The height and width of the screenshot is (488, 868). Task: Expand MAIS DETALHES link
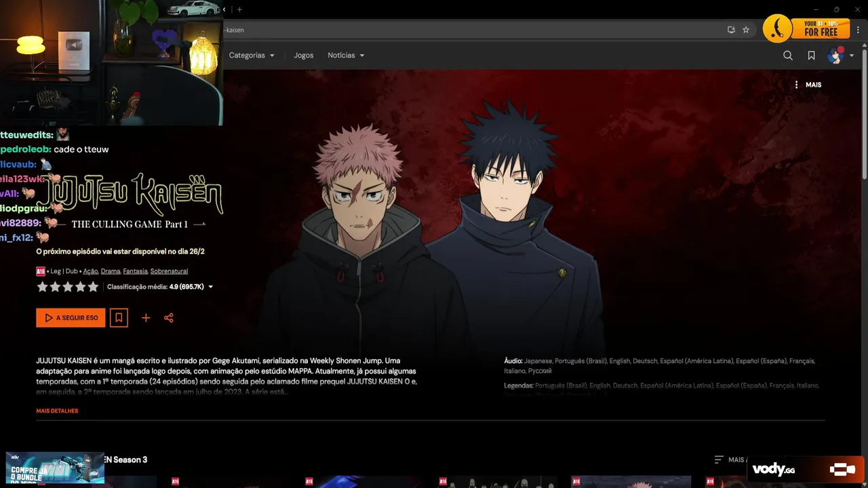tap(57, 411)
